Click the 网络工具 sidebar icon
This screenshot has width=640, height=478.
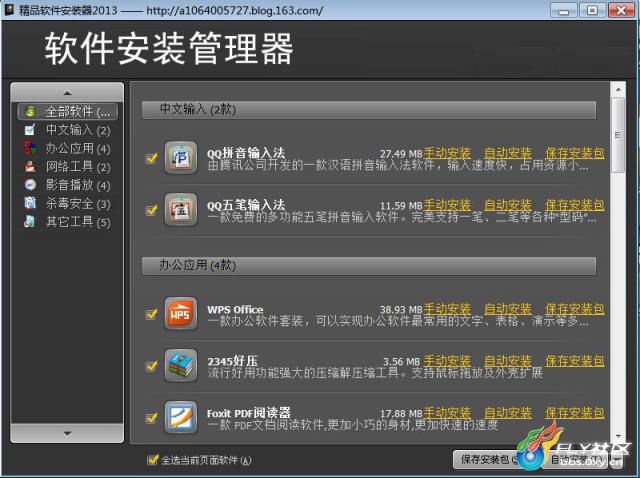pyautogui.click(x=30, y=167)
